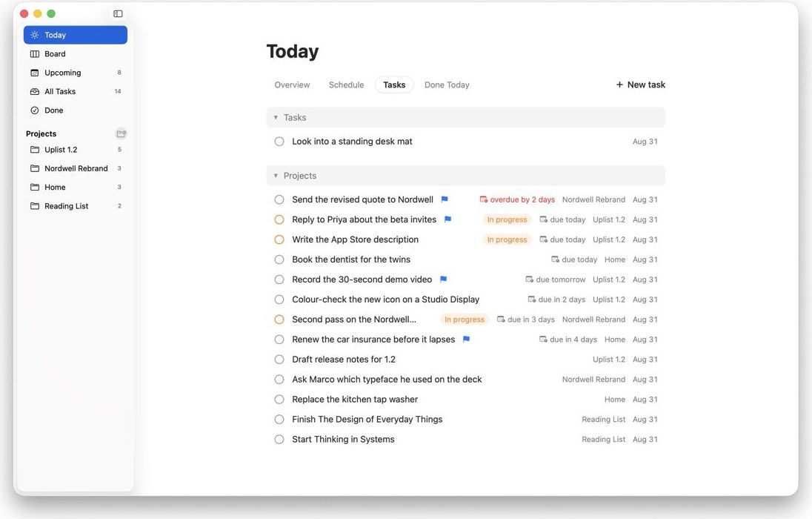Open All Tasks in the sidebar
812x519 pixels.
point(76,91)
